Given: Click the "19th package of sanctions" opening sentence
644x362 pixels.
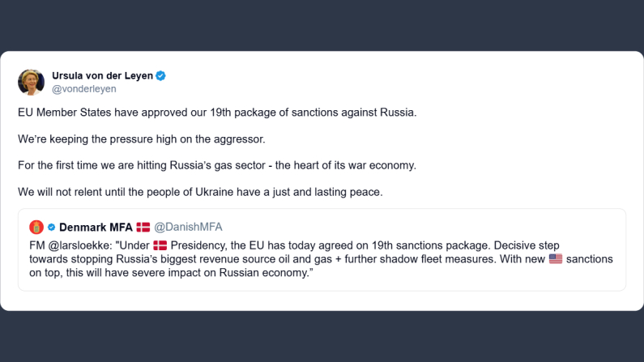Looking at the screenshot, I should point(217,112).
